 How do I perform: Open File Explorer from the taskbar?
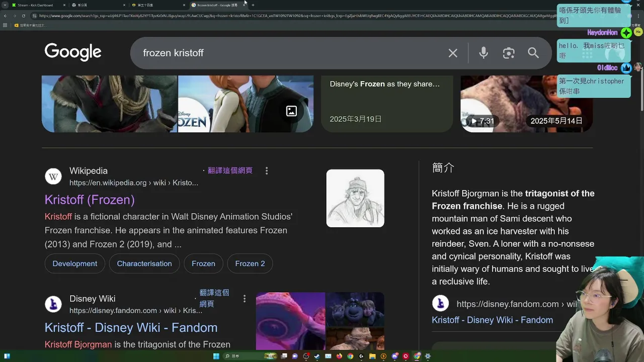pos(372,356)
